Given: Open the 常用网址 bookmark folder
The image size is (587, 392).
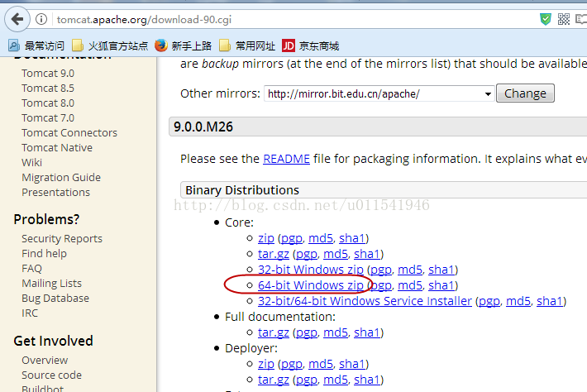Looking at the screenshot, I should coord(247,45).
